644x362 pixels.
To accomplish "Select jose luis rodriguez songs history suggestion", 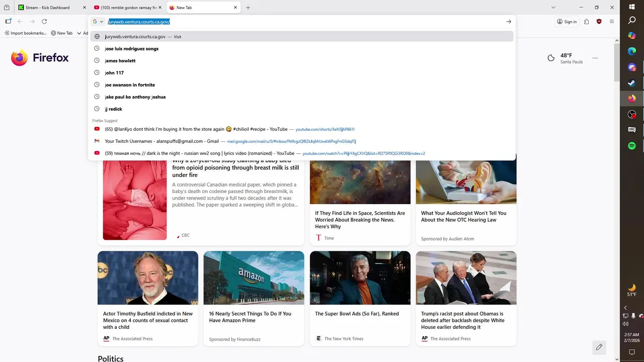I will click(302, 49).
